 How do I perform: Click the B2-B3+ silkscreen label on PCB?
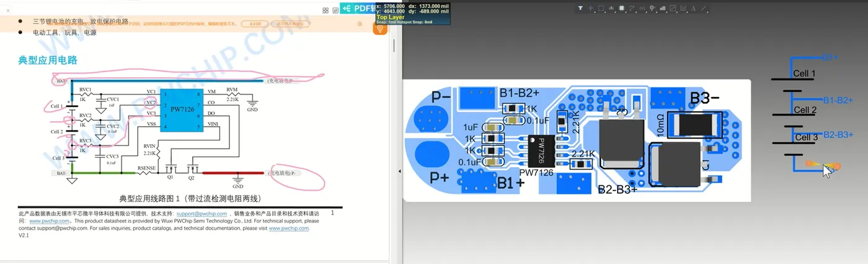point(618,189)
